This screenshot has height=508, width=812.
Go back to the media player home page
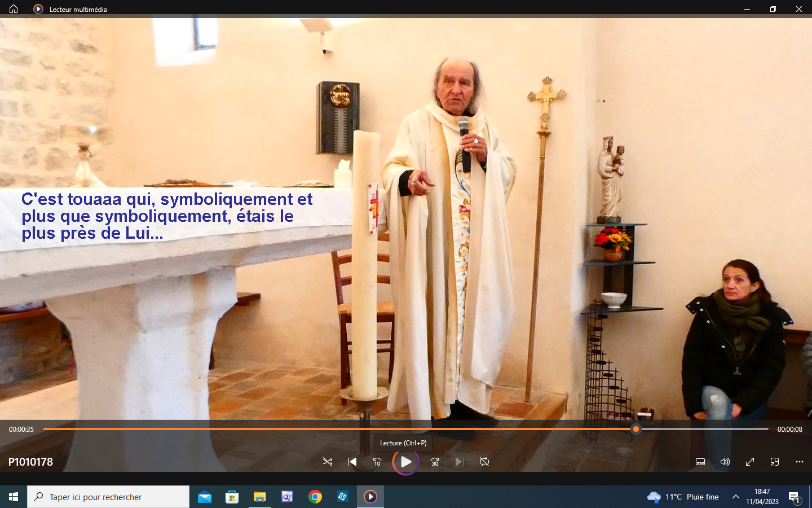14,9
